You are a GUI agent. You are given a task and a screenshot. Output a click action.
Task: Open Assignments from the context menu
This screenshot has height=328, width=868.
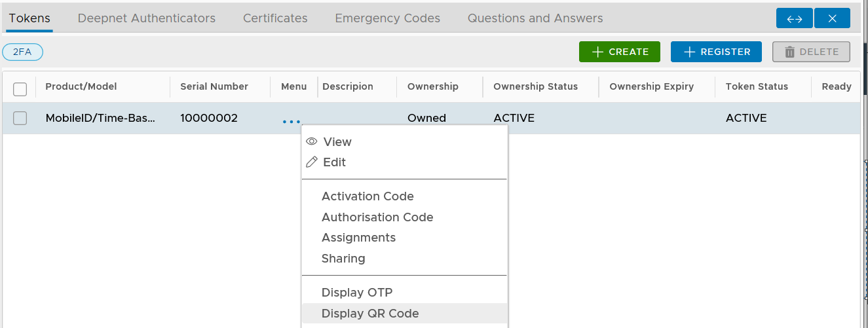coord(358,238)
